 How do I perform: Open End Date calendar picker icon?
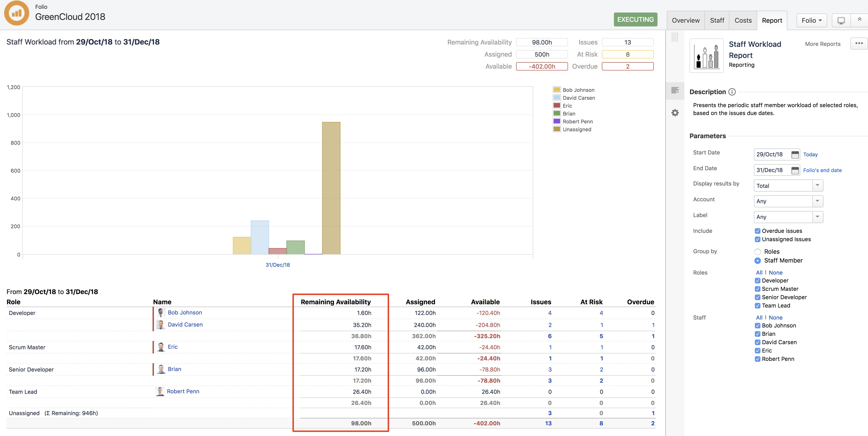tap(795, 170)
